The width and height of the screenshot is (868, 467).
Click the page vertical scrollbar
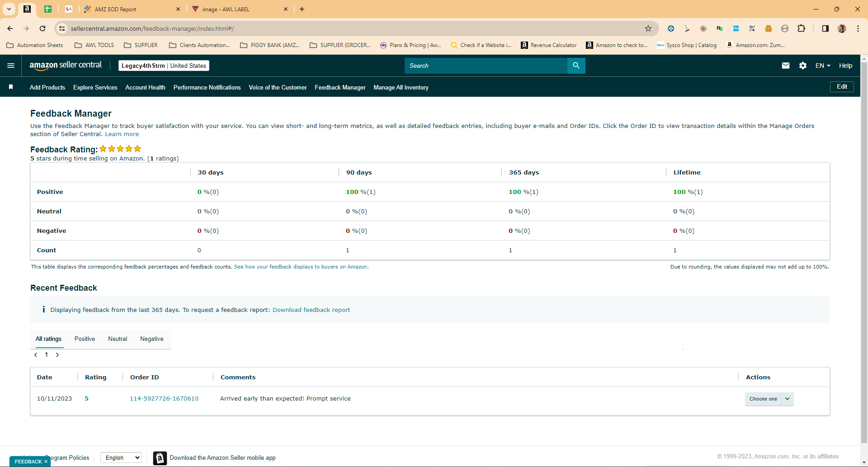click(864, 253)
